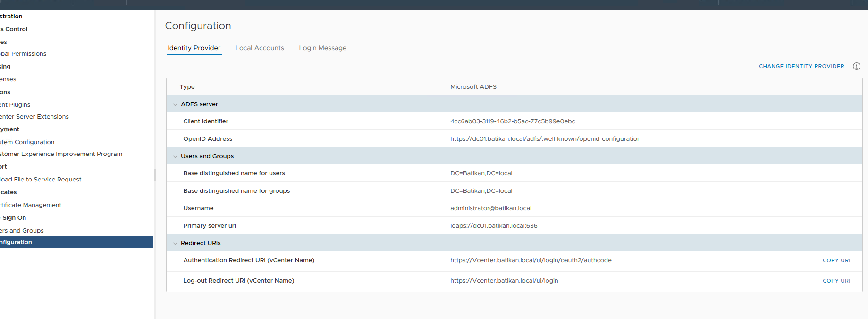Select the highlighted Configuration sidebar item

coord(76,242)
